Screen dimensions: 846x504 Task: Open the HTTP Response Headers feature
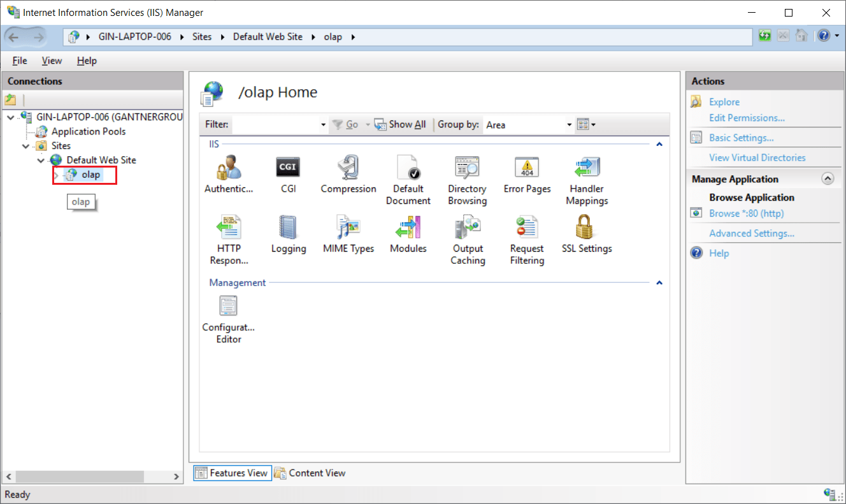coord(229,240)
